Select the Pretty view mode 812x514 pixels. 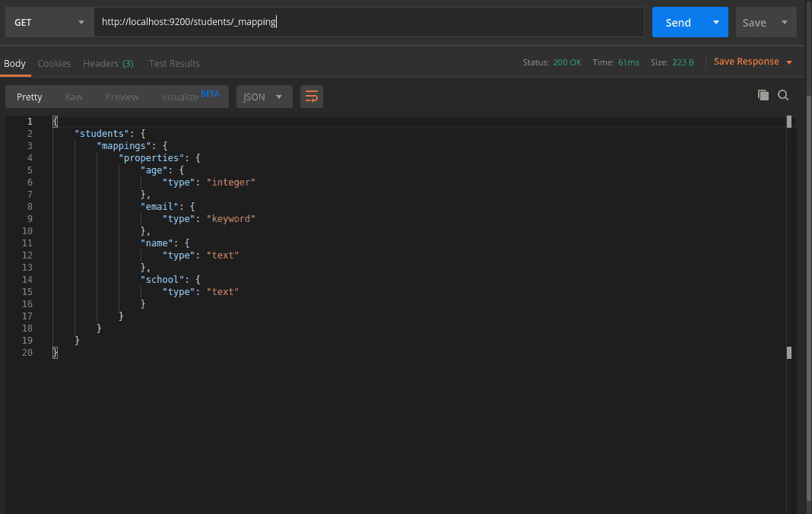coord(30,97)
